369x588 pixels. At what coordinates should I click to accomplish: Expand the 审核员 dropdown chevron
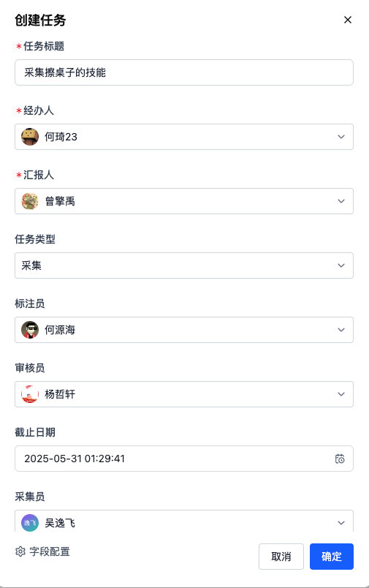[x=341, y=394]
